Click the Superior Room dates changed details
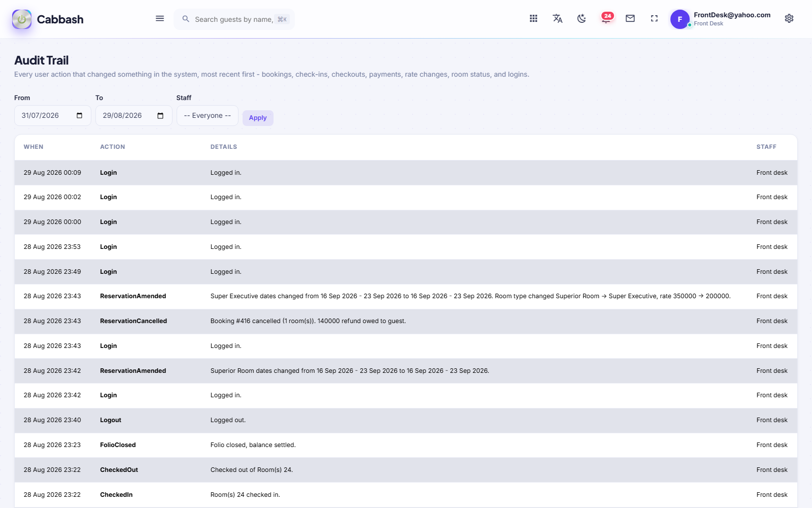 pos(350,371)
